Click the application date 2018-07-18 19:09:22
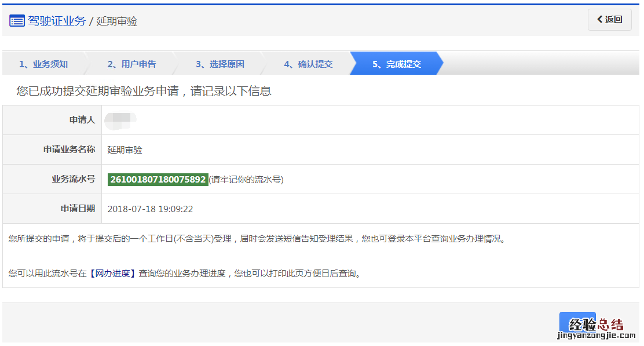644x346 pixels. (150, 209)
